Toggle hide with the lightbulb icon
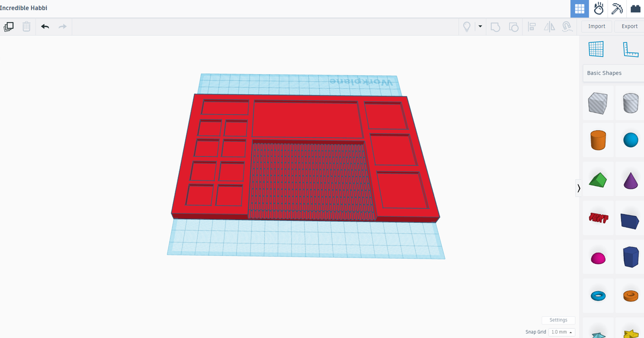644x338 pixels. (466, 26)
